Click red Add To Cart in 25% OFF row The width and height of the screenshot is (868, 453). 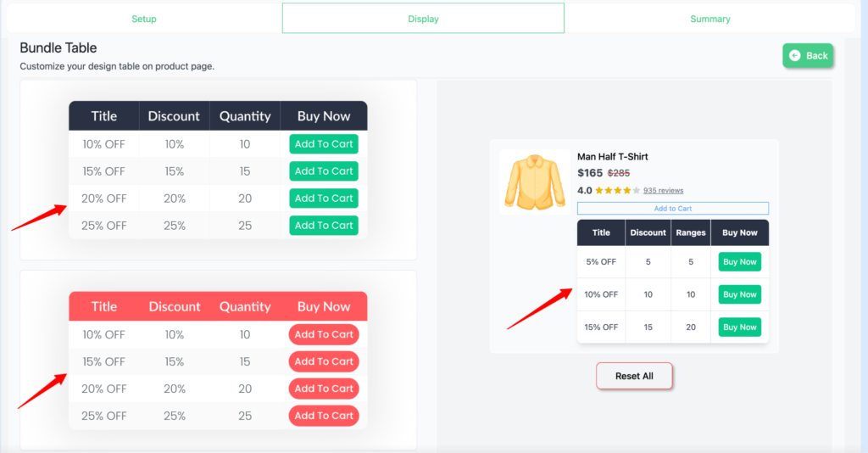(324, 416)
